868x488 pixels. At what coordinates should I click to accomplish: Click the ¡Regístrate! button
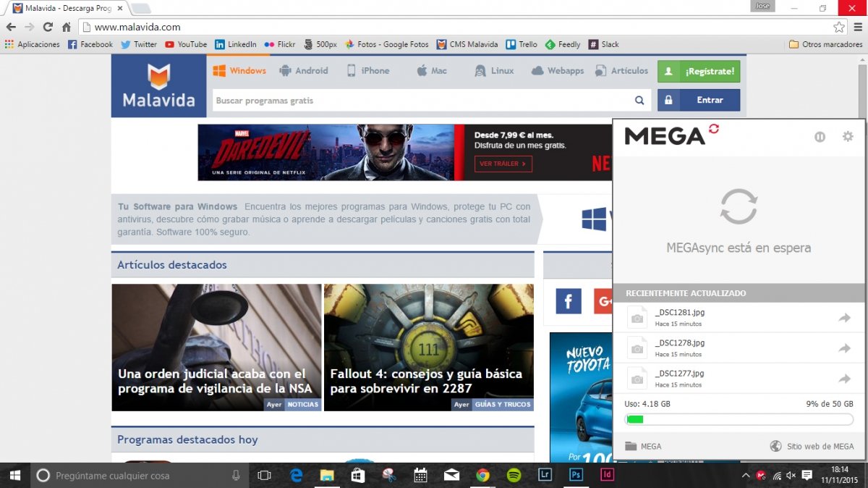699,72
